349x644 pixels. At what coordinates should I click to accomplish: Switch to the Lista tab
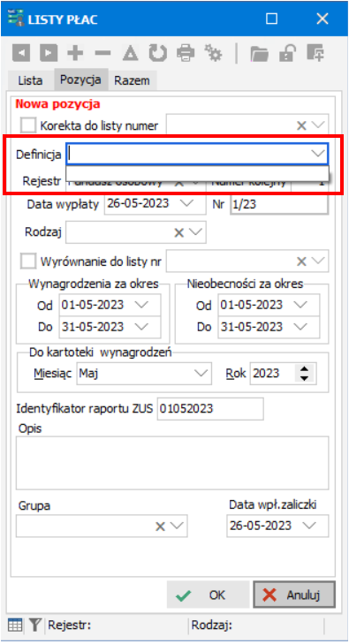(30, 80)
